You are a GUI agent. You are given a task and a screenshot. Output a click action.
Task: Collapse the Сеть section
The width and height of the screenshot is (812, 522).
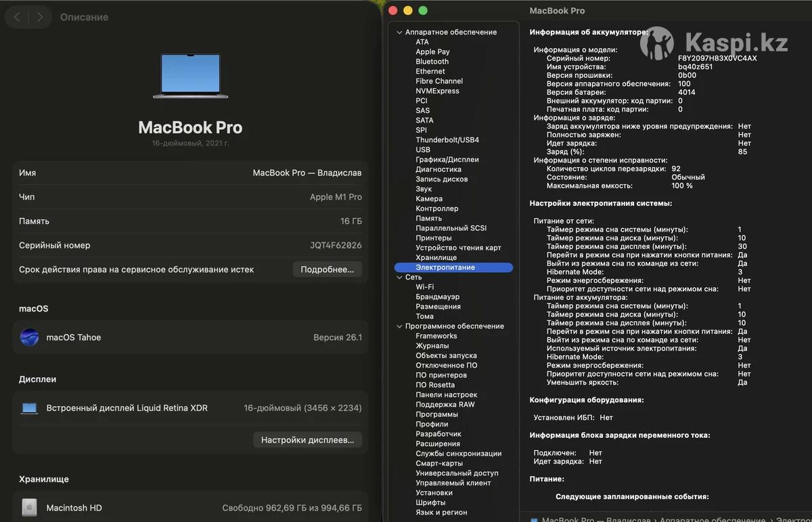tap(399, 278)
